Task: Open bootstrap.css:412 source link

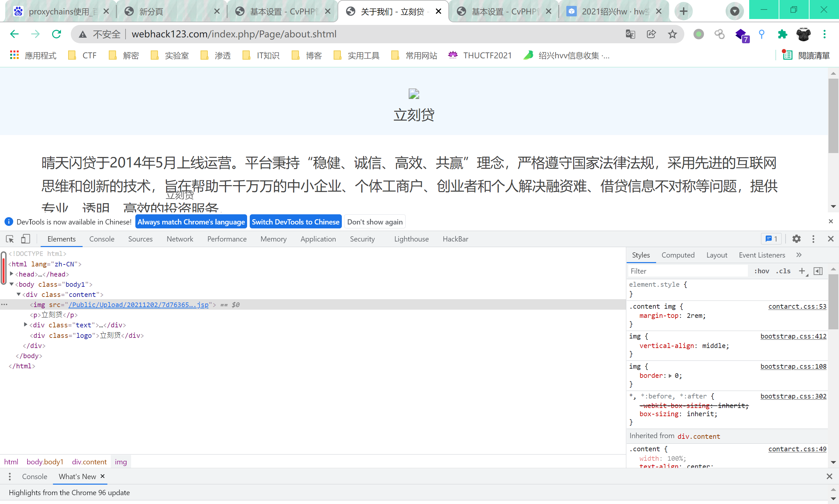Action: 793,336
